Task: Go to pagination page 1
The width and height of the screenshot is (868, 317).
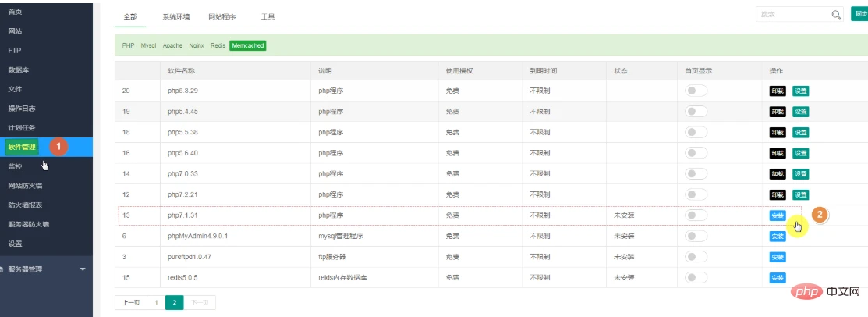Action: (x=156, y=303)
